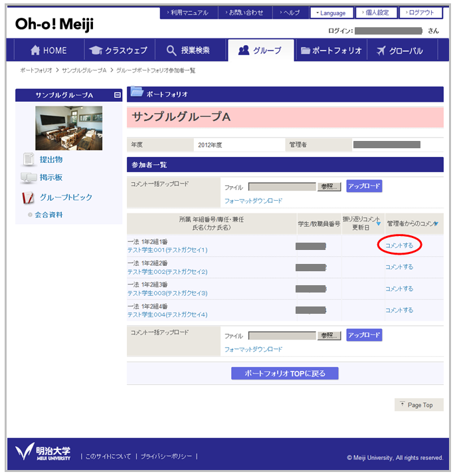The height and width of the screenshot is (476, 457).
Task: Open グループトピック link in sidebar
Action: [66, 197]
